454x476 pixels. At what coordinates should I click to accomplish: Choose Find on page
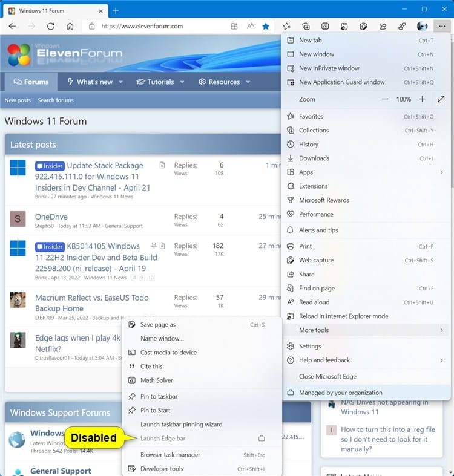pos(366,288)
